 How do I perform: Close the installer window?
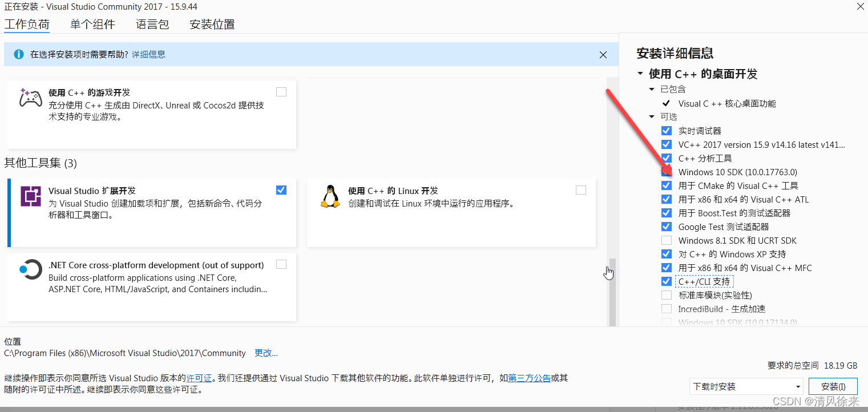click(860, 7)
